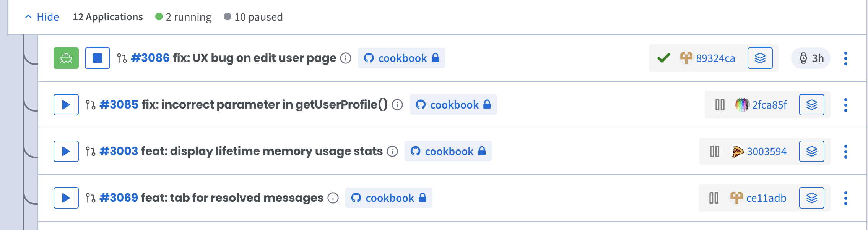Open the layers icon for commit 3003594

tap(812, 151)
